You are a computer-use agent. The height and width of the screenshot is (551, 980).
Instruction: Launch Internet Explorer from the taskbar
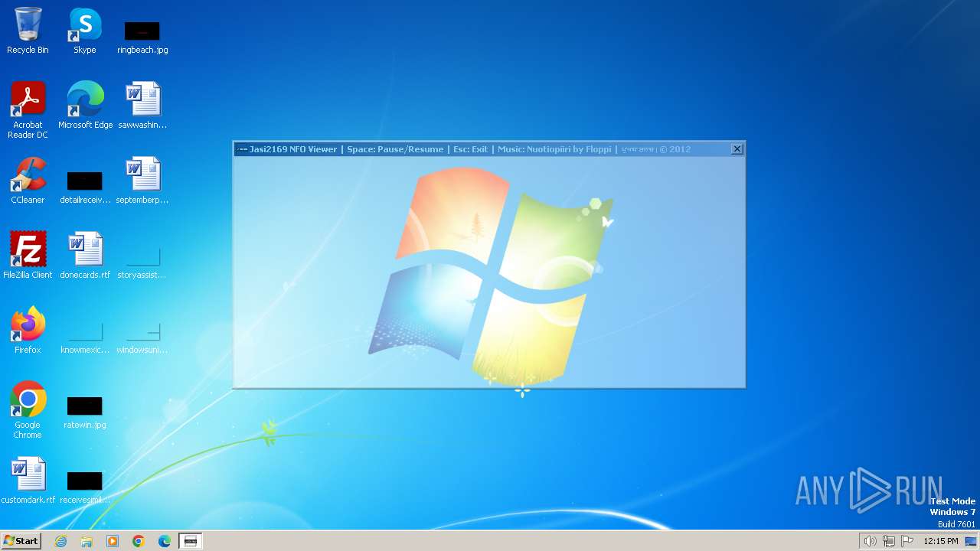[x=60, y=541]
